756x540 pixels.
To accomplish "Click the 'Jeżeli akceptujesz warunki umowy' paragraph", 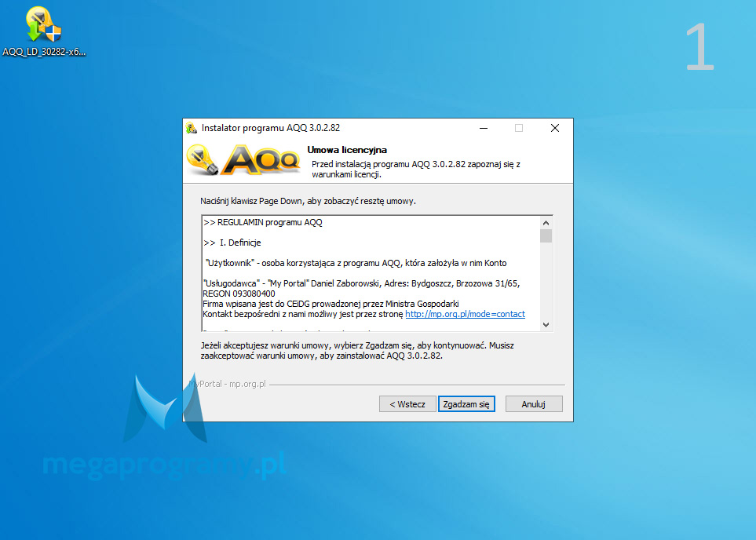I will (x=357, y=351).
